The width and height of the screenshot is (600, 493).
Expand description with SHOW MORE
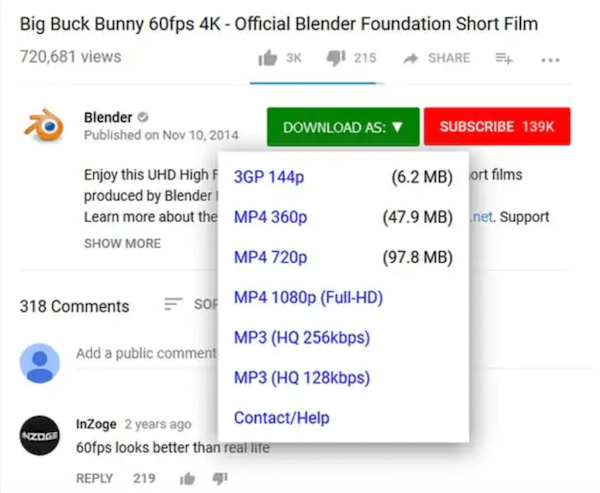(x=122, y=243)
